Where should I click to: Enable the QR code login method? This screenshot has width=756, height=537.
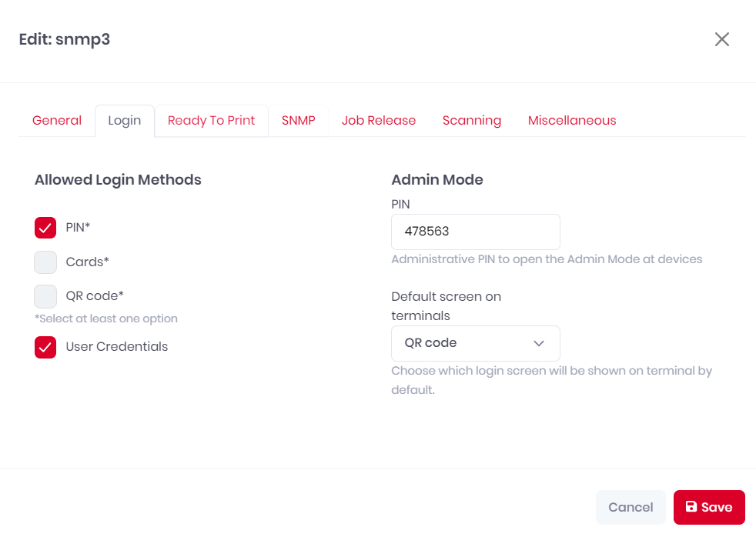(45, 296)
